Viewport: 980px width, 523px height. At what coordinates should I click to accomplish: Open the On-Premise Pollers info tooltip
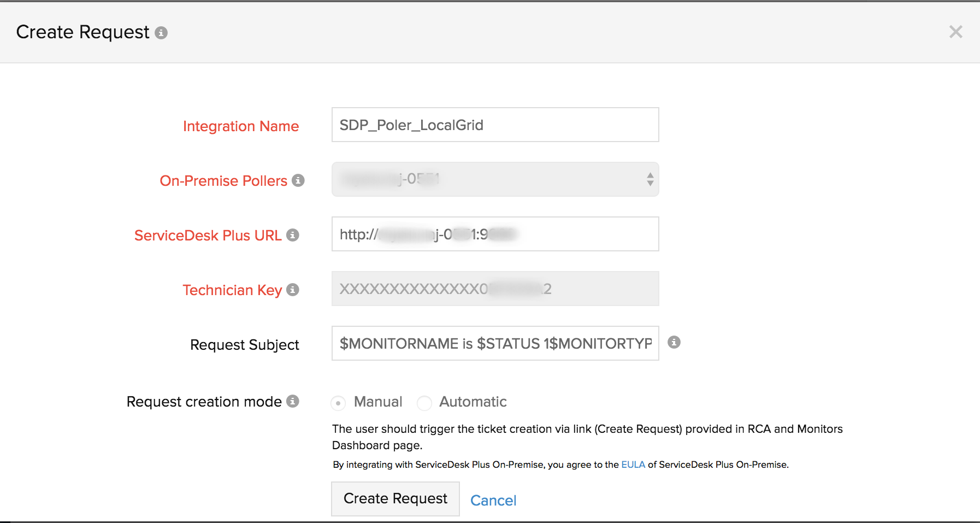[x=298, y=181]
